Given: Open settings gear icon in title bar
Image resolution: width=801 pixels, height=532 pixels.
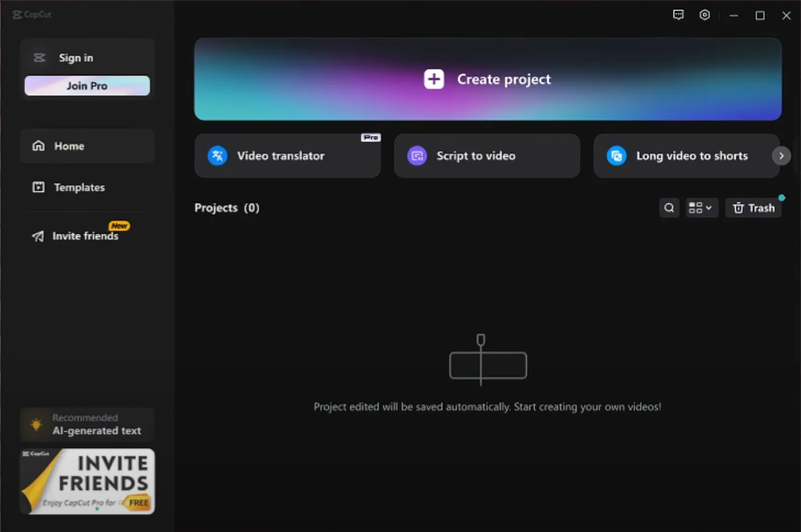Looking at the screenshot, I should 704,15.
